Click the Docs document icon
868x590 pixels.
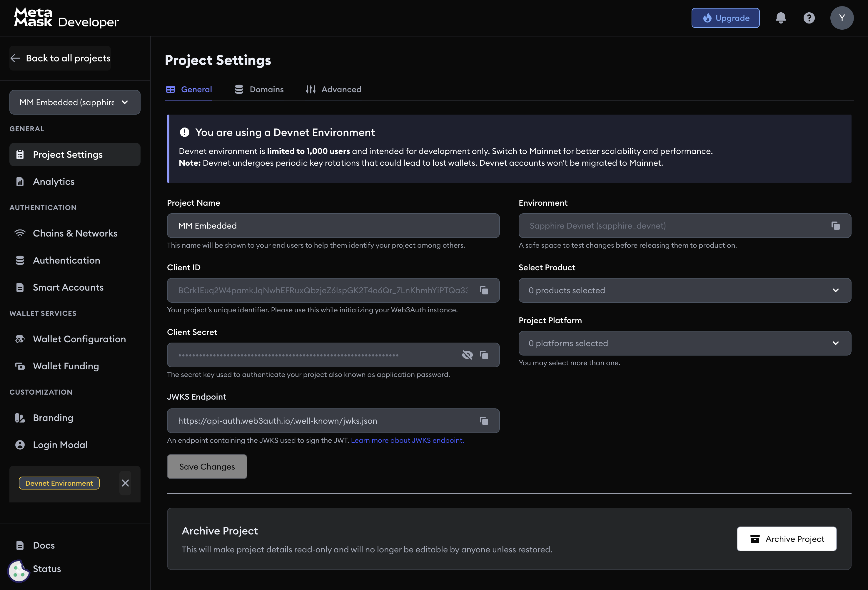[20, 545]
